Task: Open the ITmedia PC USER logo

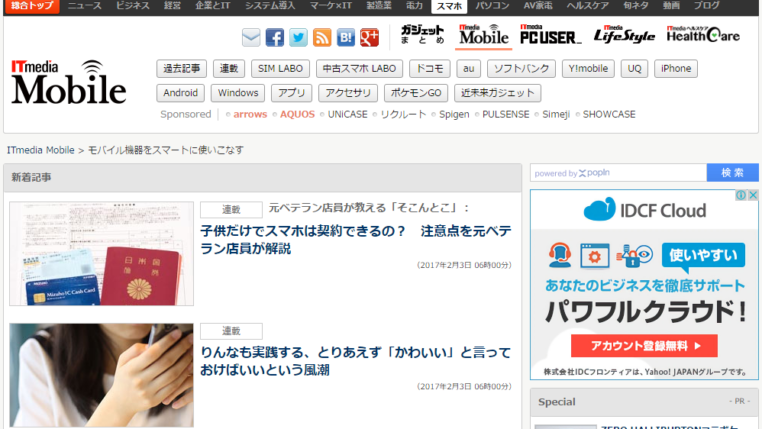Action: 550,35
